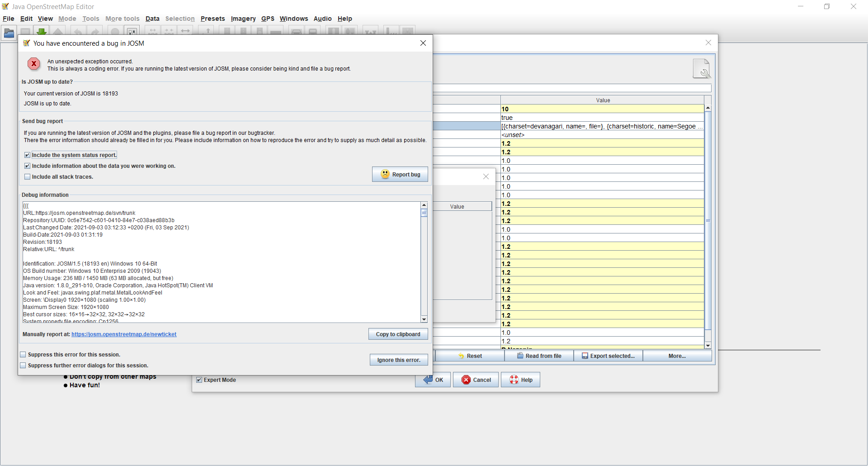Click the preferences table scroll up arrow
Image resolution: width=868 pixels, height=466 pixels.
click(x=708, y=108)
